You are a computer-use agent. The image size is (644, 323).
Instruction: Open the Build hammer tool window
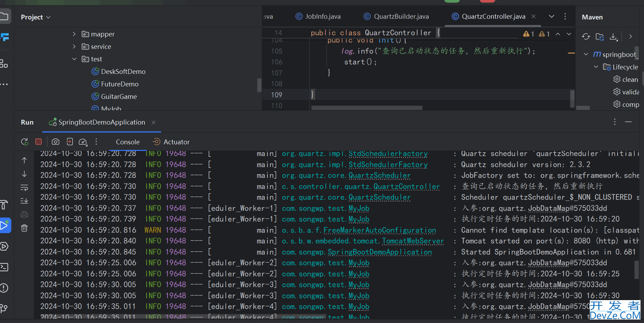pos(4,205)
